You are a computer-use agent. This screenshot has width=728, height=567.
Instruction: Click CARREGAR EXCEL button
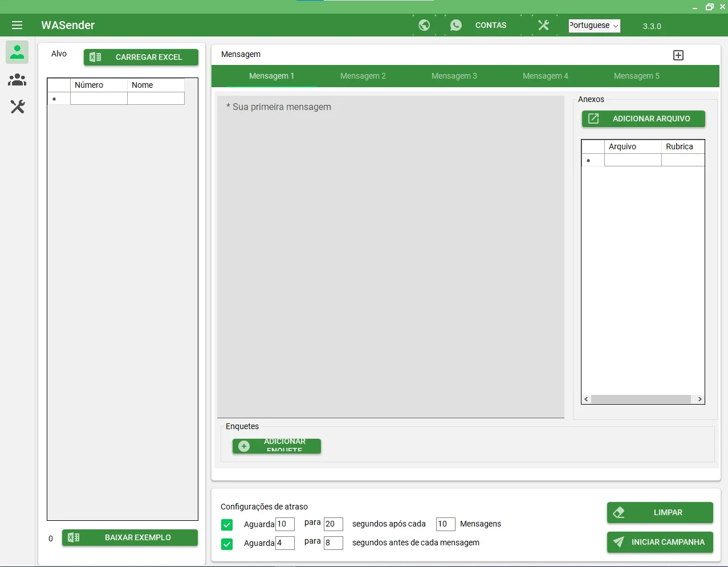click(x=141, y=57)
